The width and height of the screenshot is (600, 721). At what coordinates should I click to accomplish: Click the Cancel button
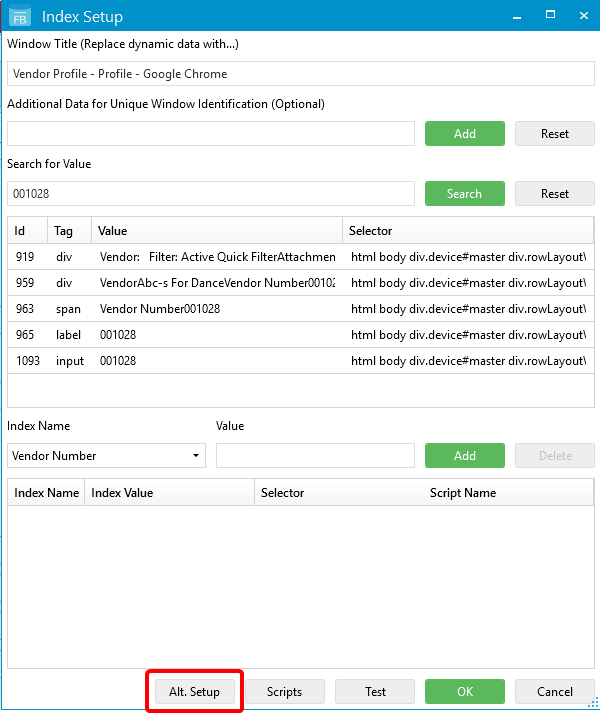(x=555, y=692)
